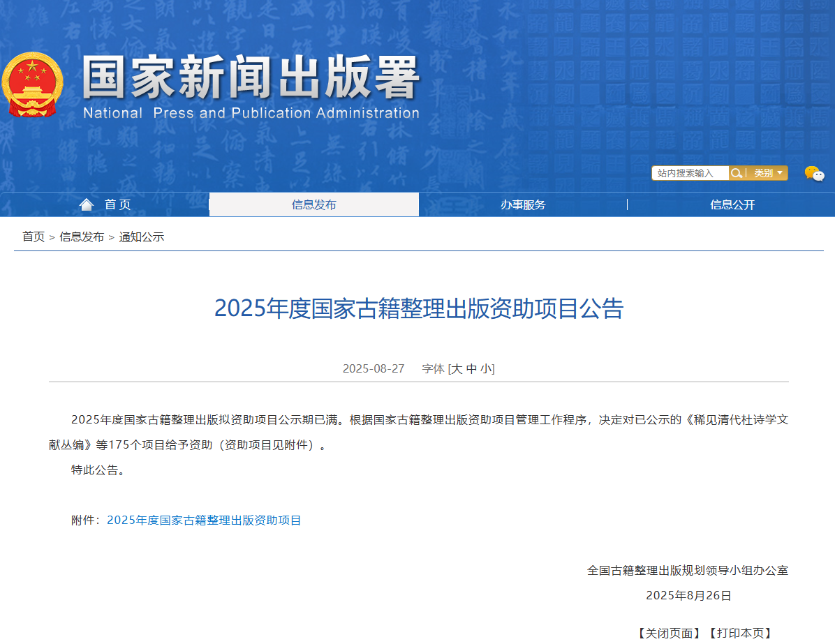Set font size to 中 (medium)
This screenshot has width=835, height=644.
(472, 368)
